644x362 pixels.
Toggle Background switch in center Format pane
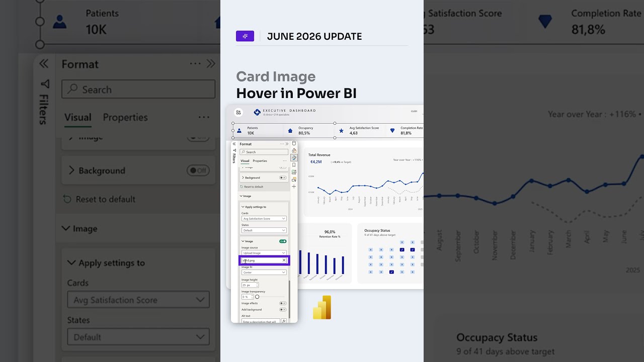point(283,177)
